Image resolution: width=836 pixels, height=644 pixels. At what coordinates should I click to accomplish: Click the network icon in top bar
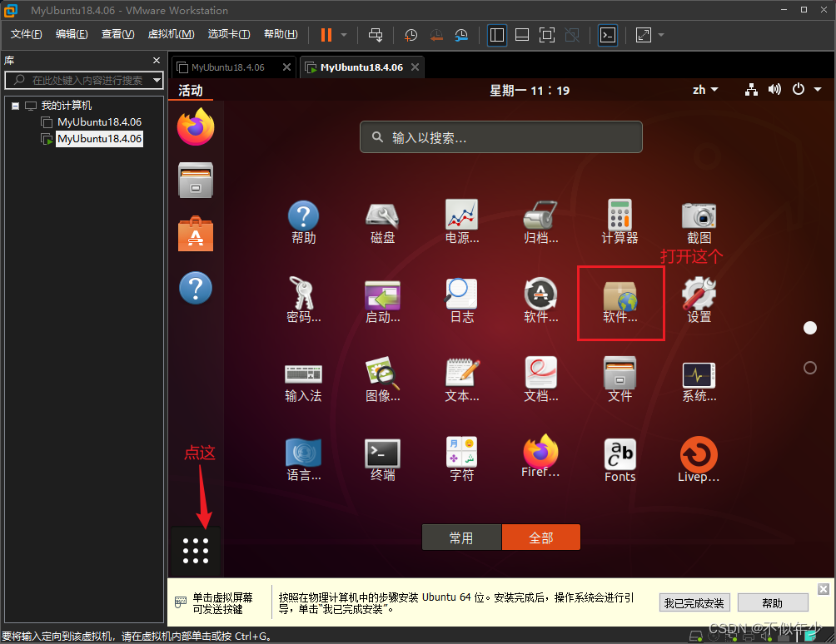click(751, 90)
